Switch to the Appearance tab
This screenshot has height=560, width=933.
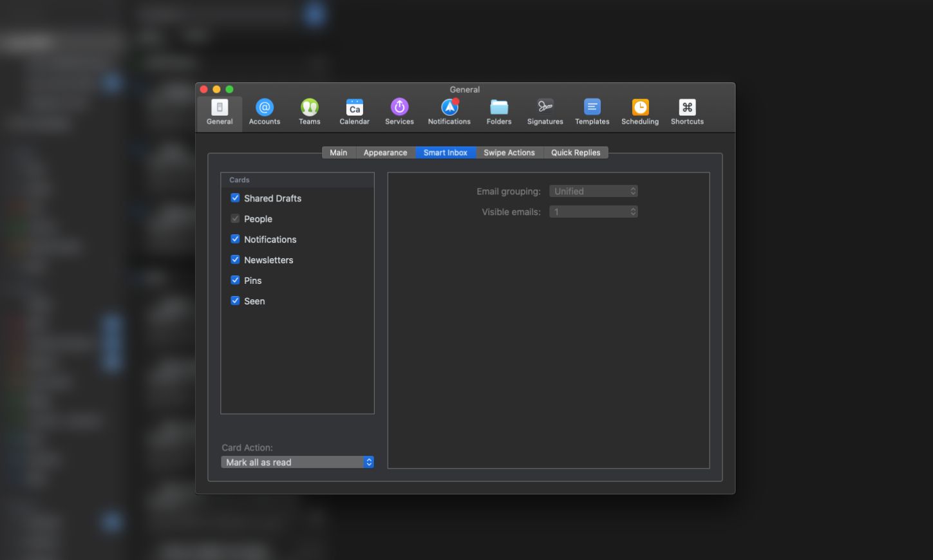[385, 153]
